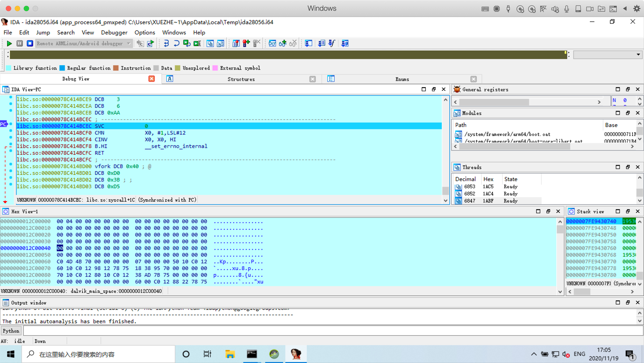
Task: Terminate the process with the blue stop button
Action: pyautogui.click(x=30, y=43)
